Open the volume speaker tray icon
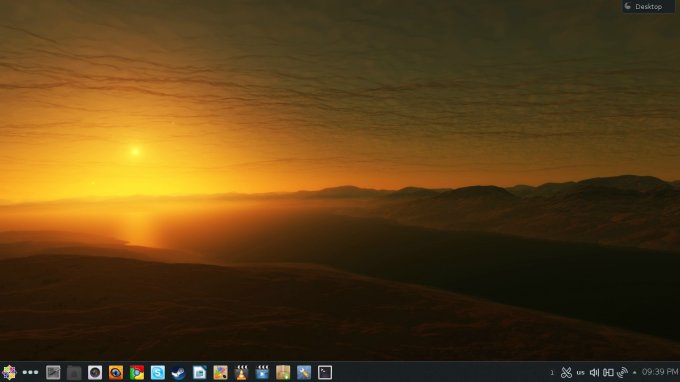Image resolution: width=680 pixels, height=382 pixels. click(594, 372)
